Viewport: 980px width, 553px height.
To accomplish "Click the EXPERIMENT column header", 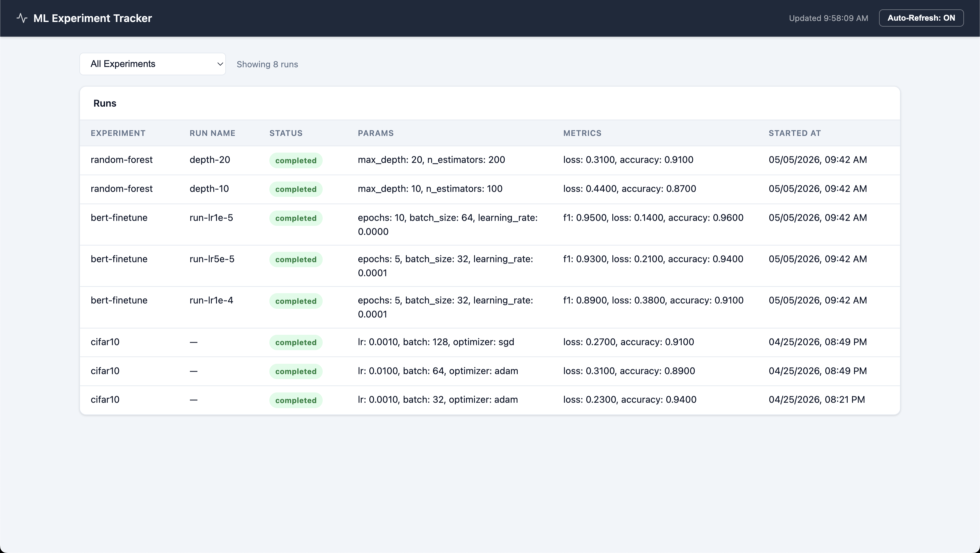I will [x=118, y=133].
